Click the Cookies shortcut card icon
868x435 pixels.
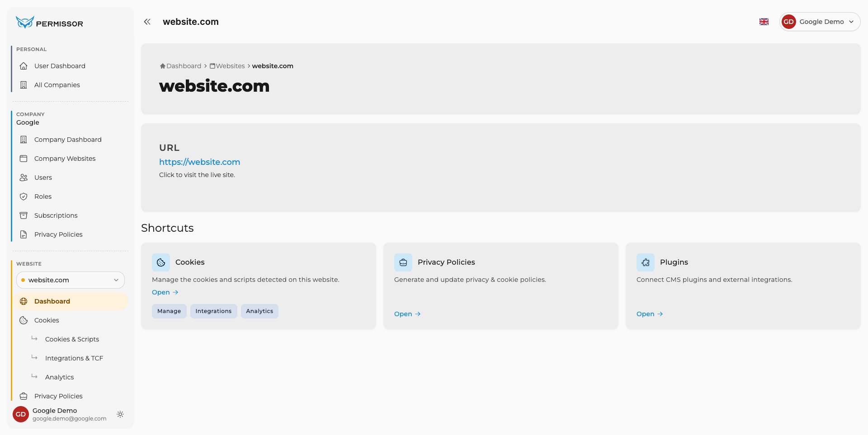pos(161,262)
